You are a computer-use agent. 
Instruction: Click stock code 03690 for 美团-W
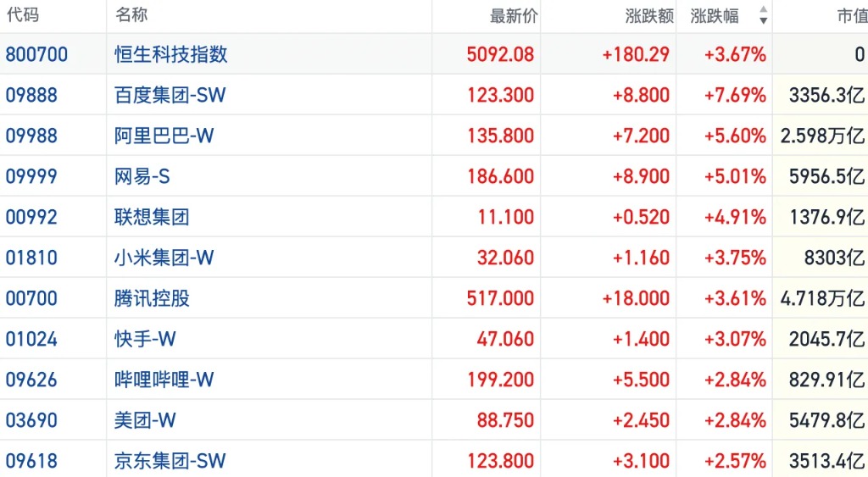click(x=31, y=420)
